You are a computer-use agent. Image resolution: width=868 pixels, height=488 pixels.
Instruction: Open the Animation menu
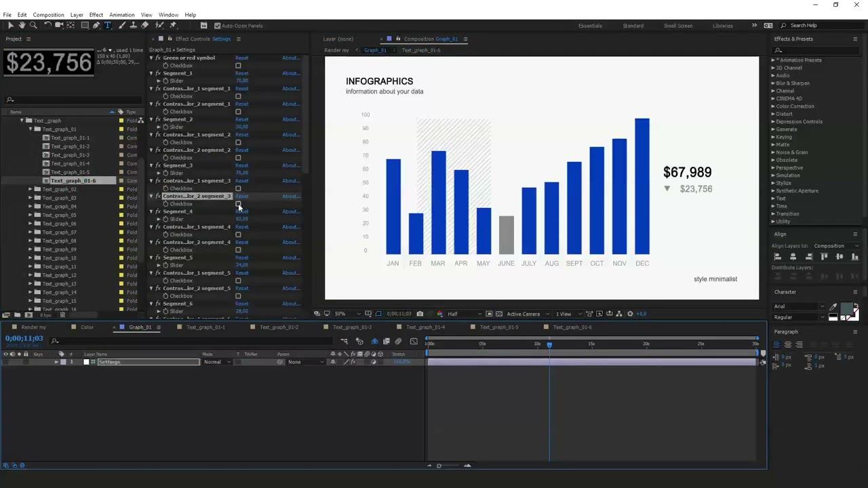click(122, 15)
